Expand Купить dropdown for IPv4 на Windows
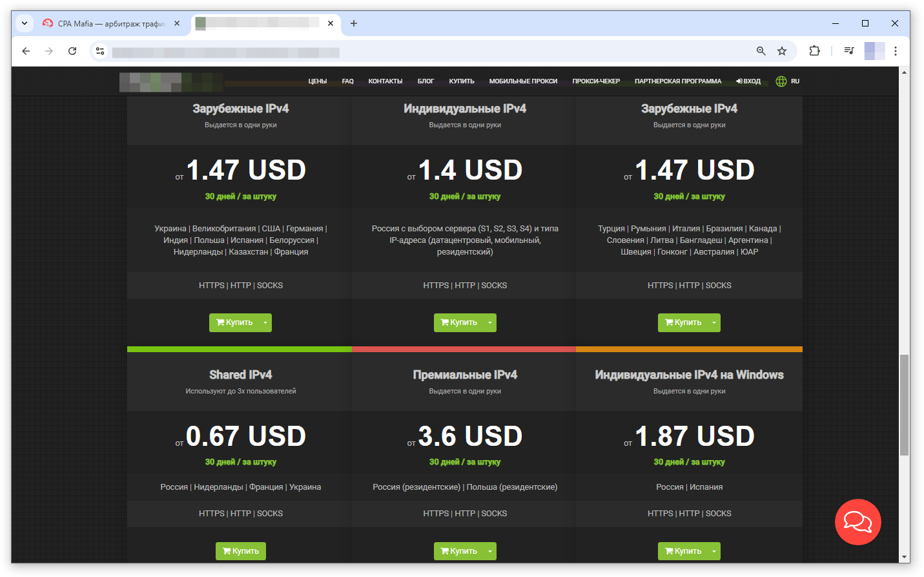This screenshot has width=924, height=577. (714, 551)
